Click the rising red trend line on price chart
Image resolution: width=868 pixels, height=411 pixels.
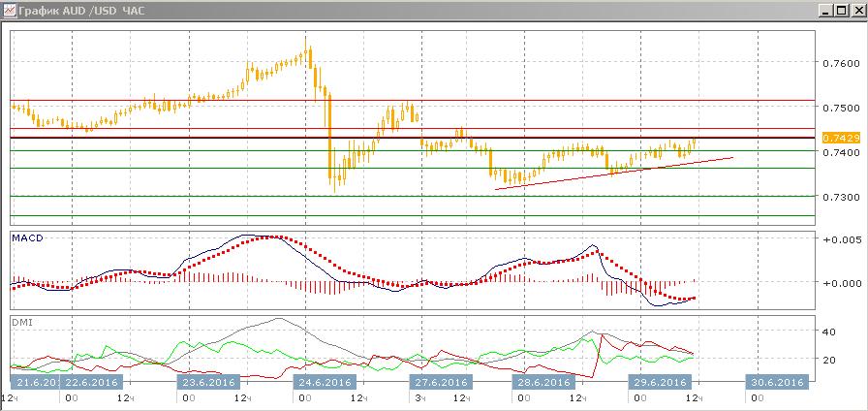(614, 174)
